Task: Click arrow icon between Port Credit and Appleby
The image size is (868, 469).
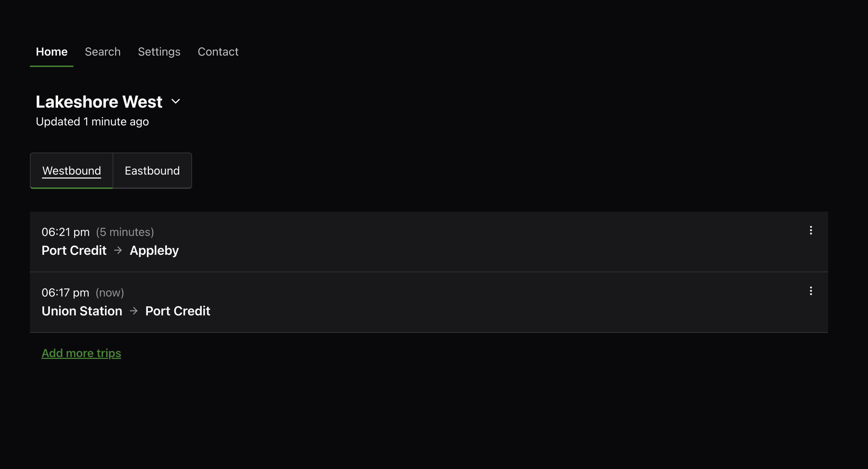Action: pos(118,251)
